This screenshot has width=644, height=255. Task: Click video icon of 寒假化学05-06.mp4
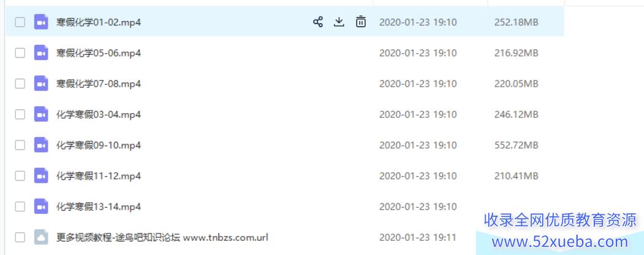click(x=41, y=53)
